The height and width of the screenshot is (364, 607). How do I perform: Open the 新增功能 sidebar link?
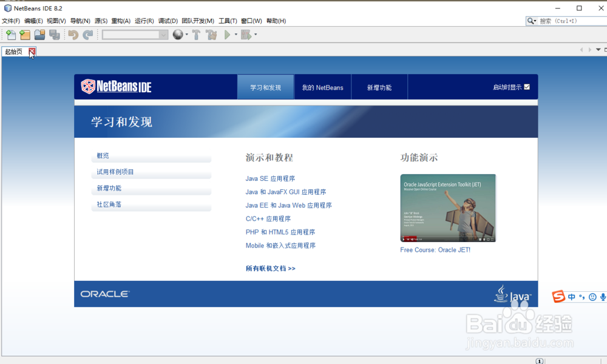point(109,188)
